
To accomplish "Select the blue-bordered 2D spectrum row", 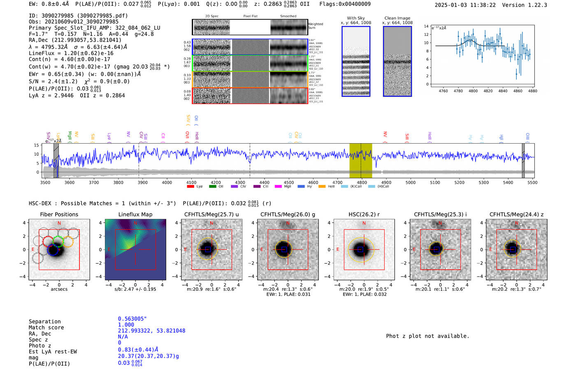I will point(250,47).
